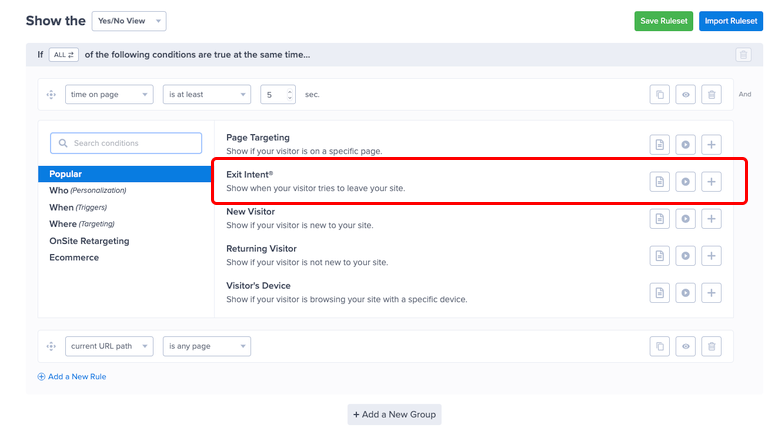Viewport: 775px width, 441px height.
Task: Open the is at least dropdown
Action: click(x=207, y=94)
